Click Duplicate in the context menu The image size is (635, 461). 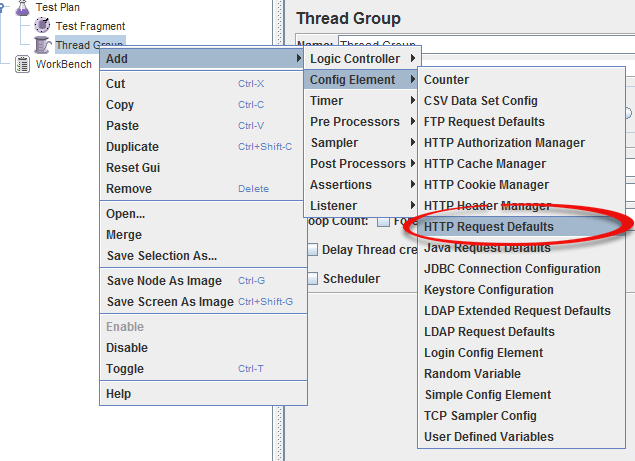pyautogui.click(x=132, y=147)
